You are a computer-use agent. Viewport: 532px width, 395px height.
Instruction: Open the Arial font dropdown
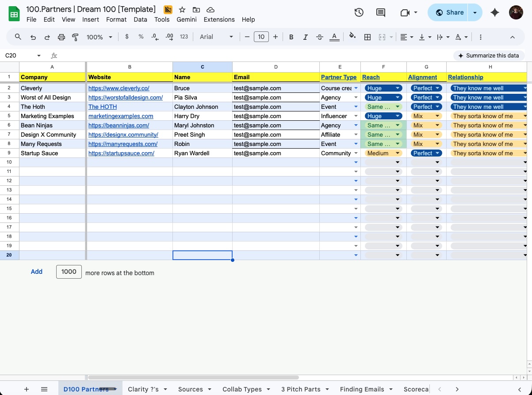(x=216, y=37)
